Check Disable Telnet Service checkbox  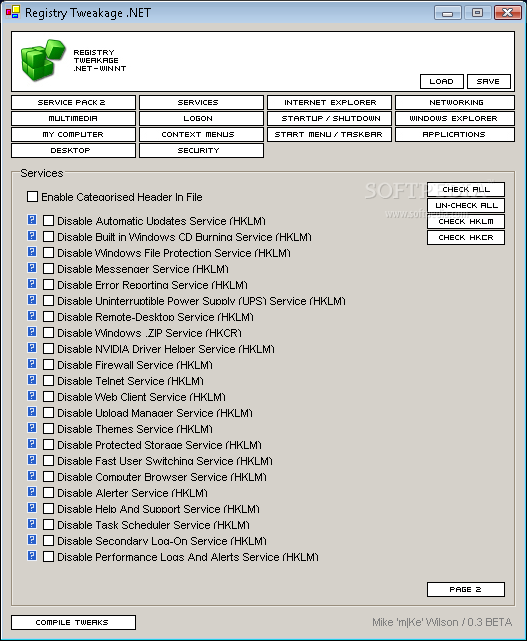click(48, 381)
